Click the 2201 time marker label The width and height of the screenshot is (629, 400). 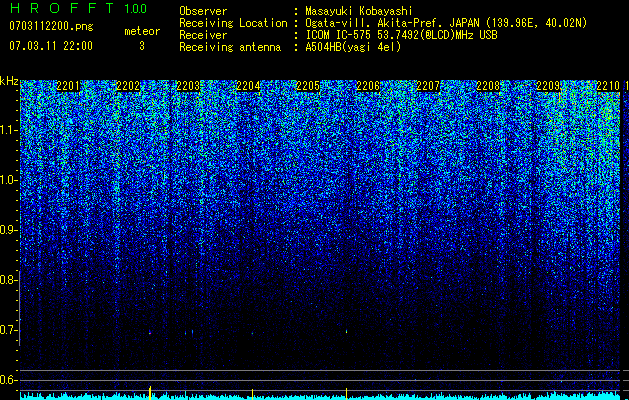(x=68, y=86)
